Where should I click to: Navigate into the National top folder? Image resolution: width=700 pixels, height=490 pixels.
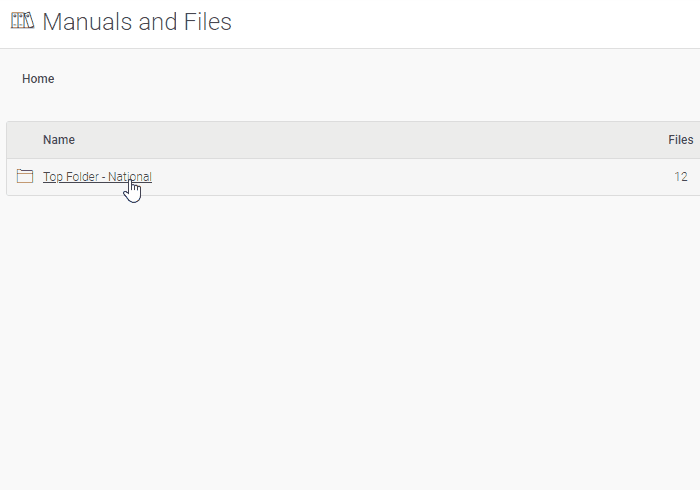coord(97,177)
